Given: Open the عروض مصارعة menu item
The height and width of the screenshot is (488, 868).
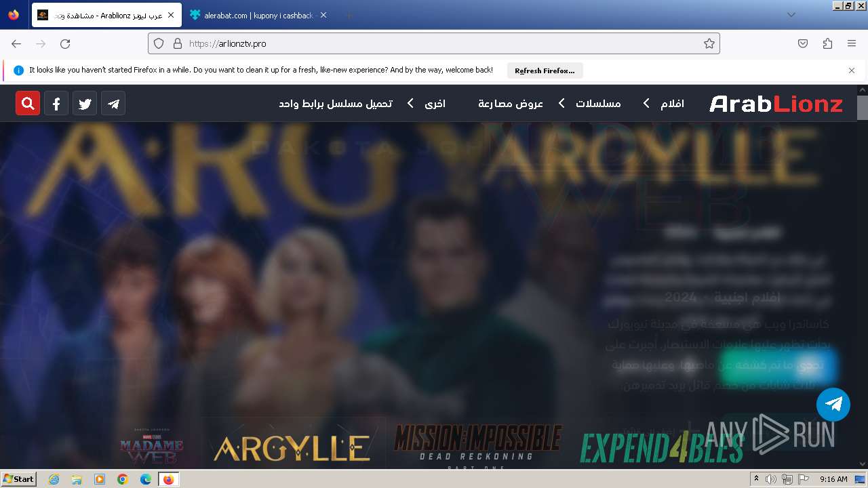Looking at the screenshot, I should click(x=511, y=104).
